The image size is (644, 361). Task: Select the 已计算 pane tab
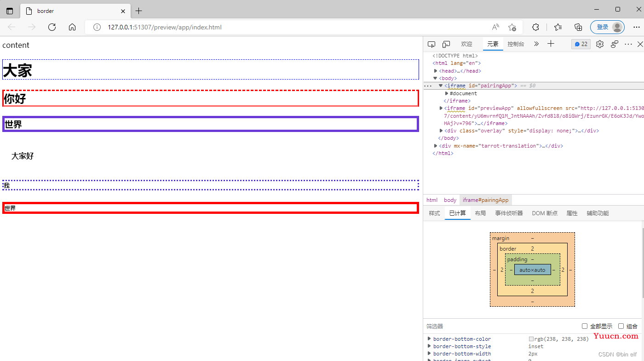pyautogui.click(x=457, y=213)
